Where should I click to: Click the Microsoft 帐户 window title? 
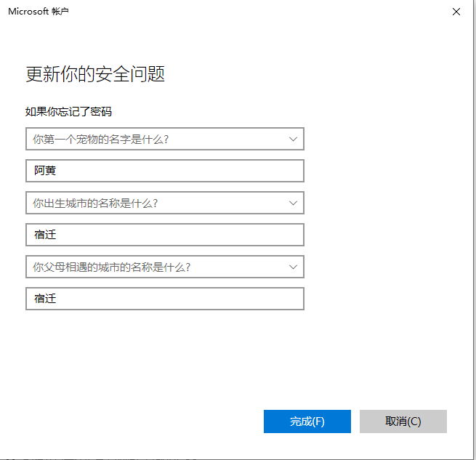tap(39, 11)
